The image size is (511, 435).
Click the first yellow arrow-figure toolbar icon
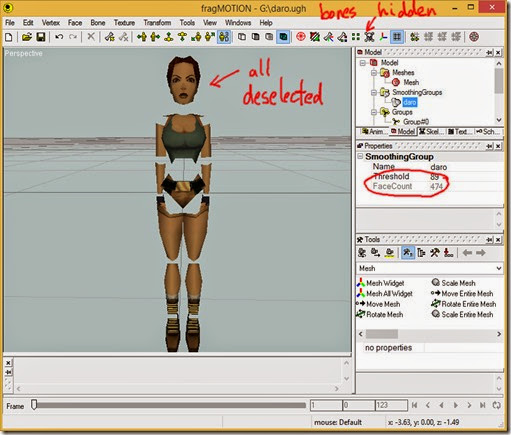tap(142, 37)
